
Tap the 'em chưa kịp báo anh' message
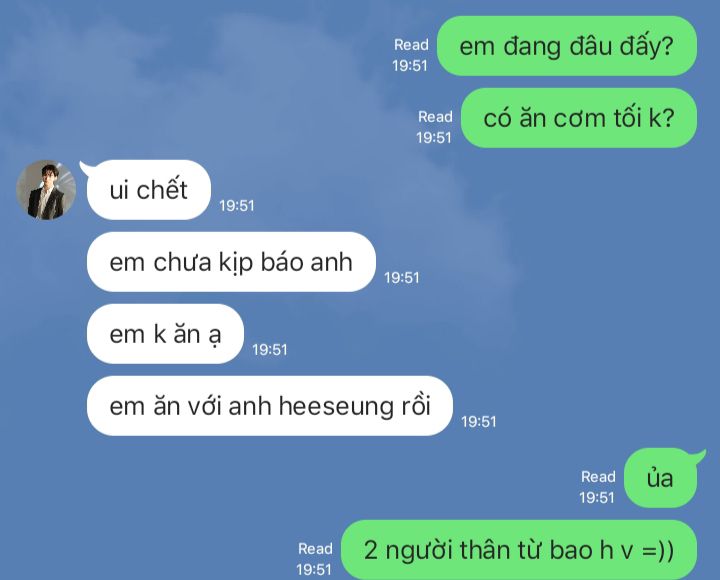click(231, 262)
